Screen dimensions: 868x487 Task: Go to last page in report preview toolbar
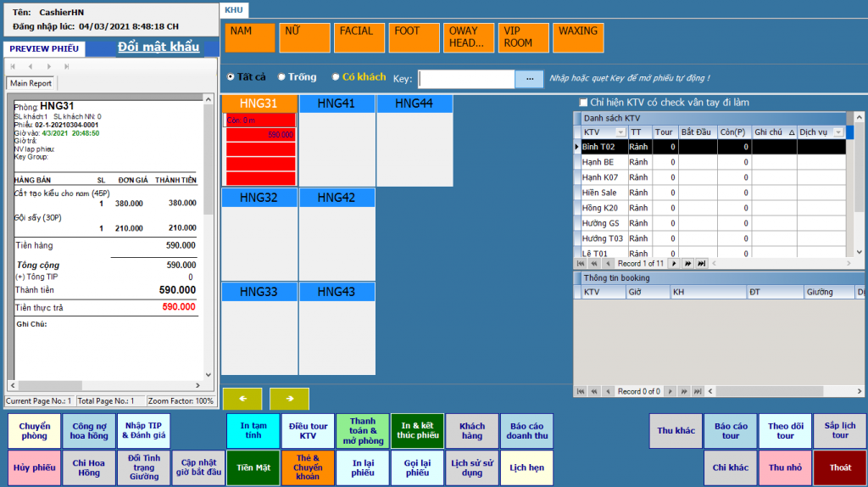coord(67,66)
